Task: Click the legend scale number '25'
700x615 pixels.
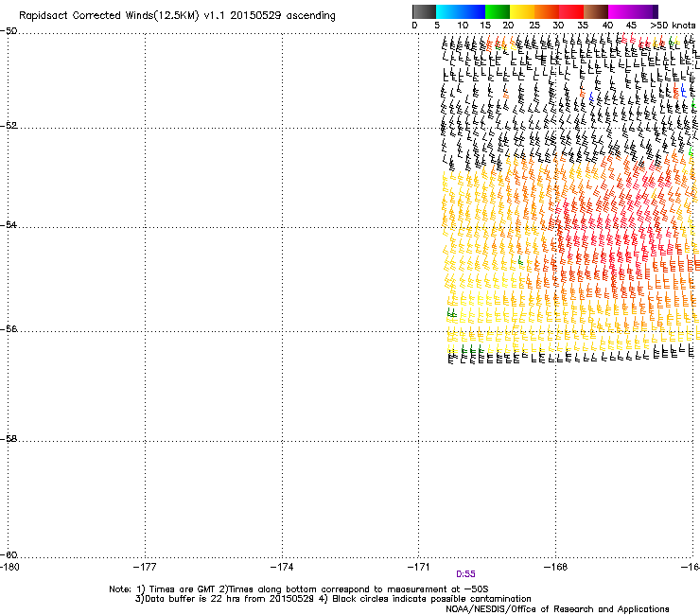Action: (x=534, y=26)
